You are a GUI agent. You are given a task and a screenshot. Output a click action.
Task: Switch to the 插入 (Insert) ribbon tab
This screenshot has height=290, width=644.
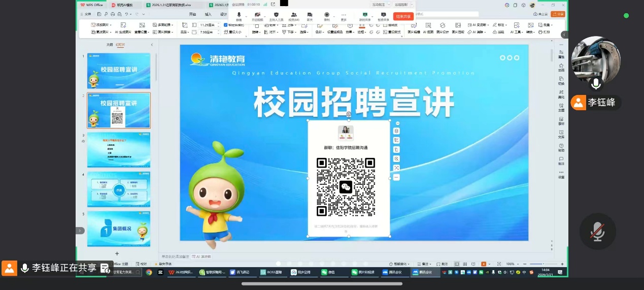(x=208, y=14)
